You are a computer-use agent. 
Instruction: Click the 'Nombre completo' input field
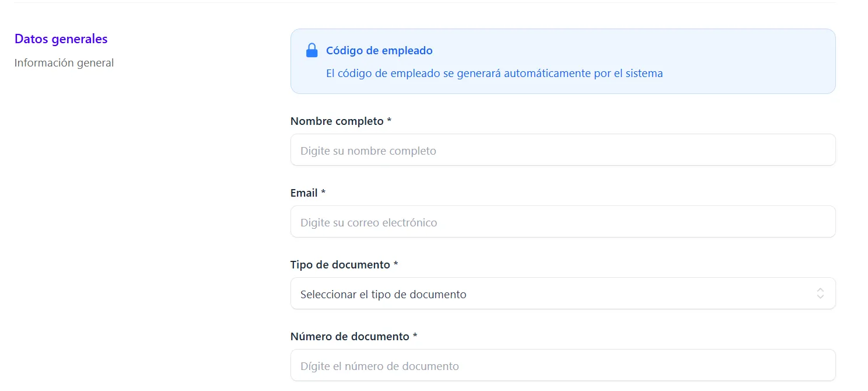(x=563, y=150)
